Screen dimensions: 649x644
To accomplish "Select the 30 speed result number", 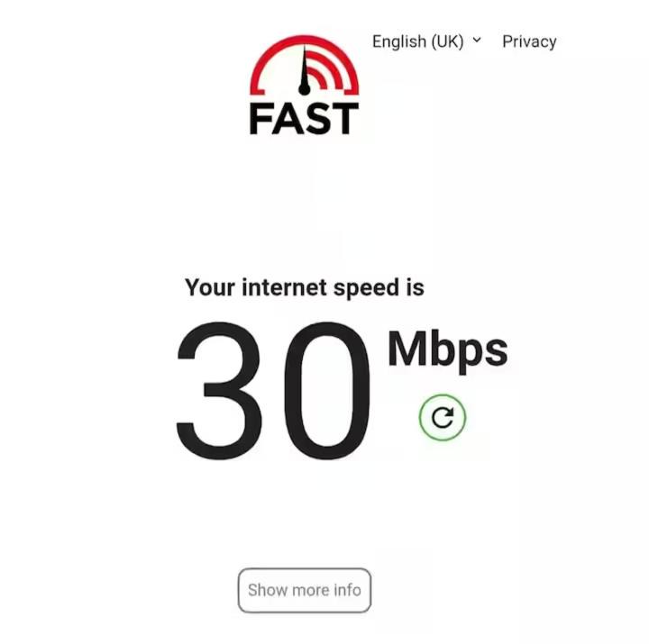I will pyautogui.click(x=273, y=391).
